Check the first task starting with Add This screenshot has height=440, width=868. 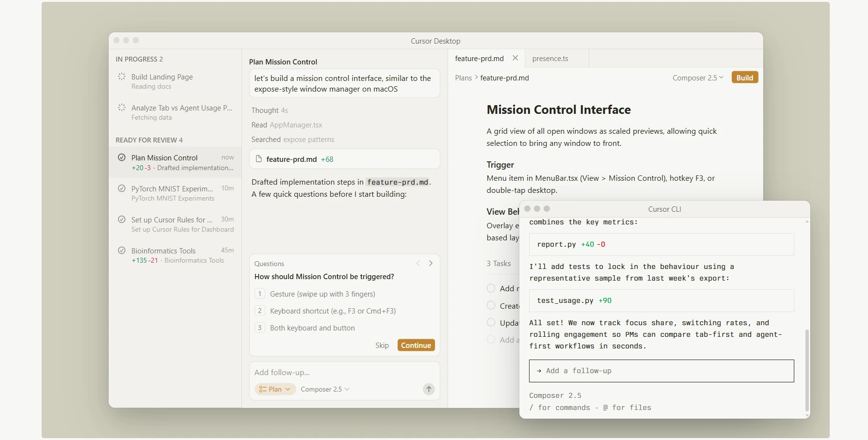[x=491, y=288]
